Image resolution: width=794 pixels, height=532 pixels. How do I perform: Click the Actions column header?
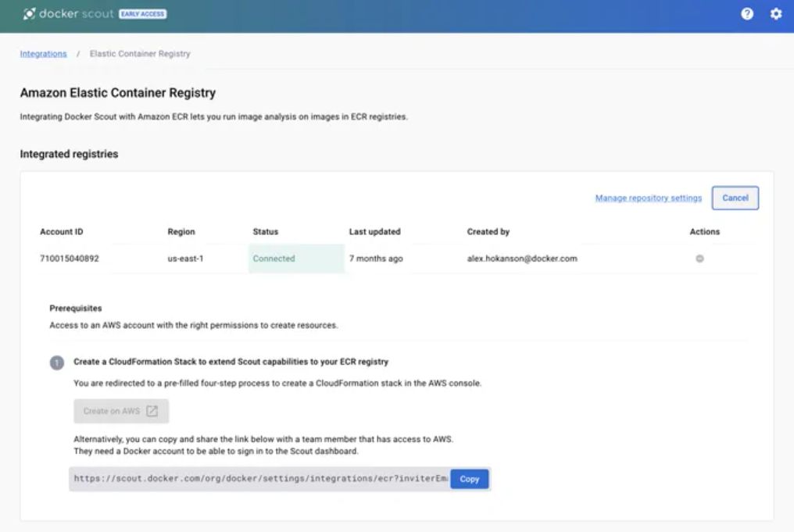704,232
